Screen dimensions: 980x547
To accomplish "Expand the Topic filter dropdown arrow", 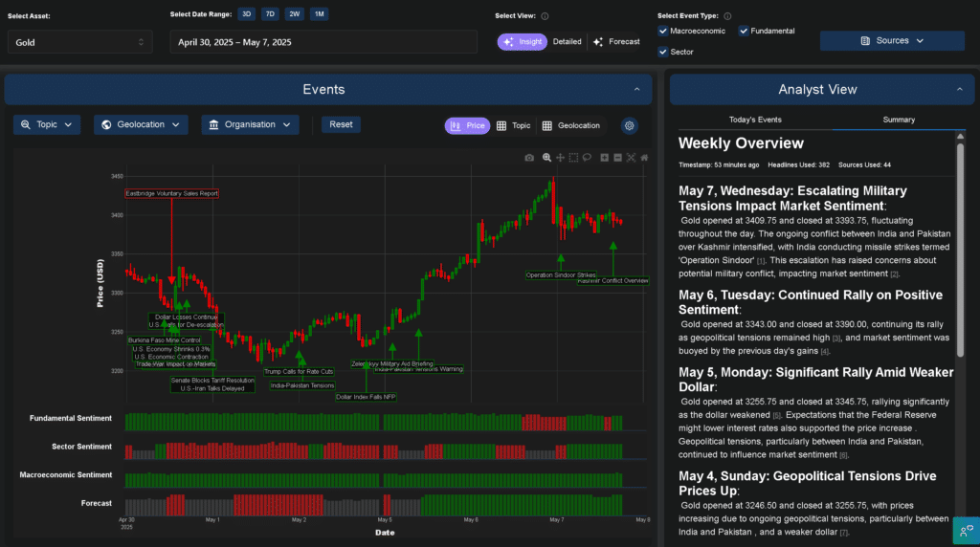I will (68, 125).
